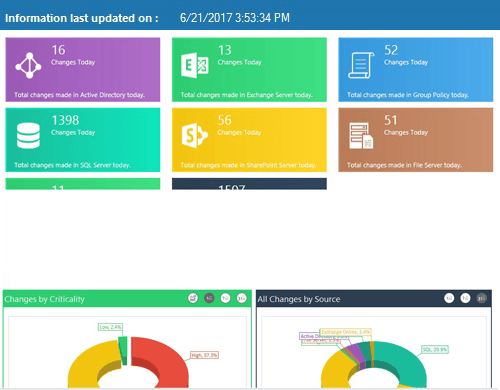Image resolution: width=500 pixels, height=390 pixels.
Task: Select the 1-day range in All Changes by Source
Action: (449, 298)
